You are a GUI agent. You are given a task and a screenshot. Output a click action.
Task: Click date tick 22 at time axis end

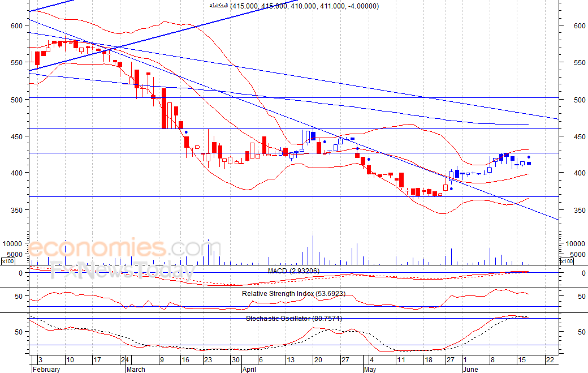pyautogui.click(x=549, y=360)
